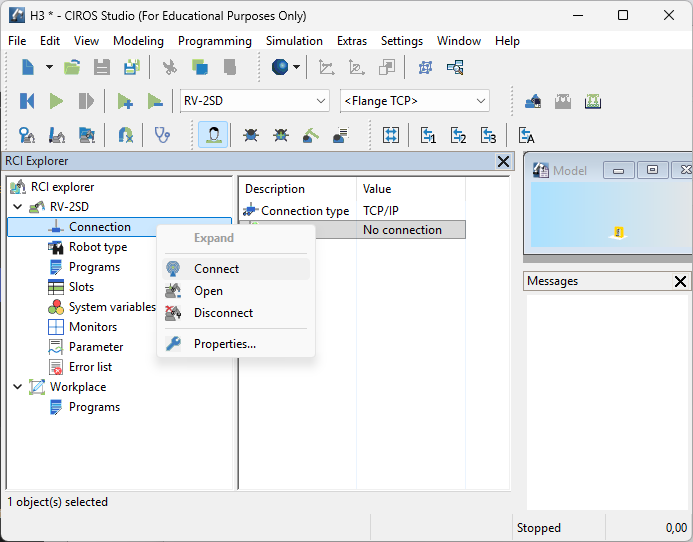Click the grayed Paste icon
The image size is (693, 542).
coord(230,68)
